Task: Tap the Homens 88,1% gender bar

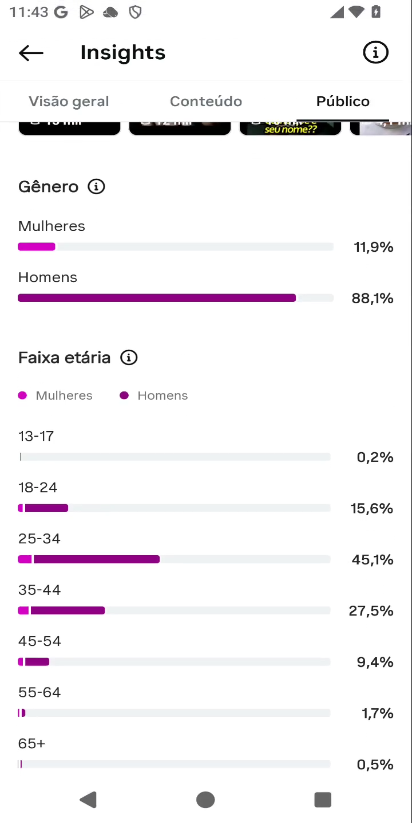Action: 176,298
